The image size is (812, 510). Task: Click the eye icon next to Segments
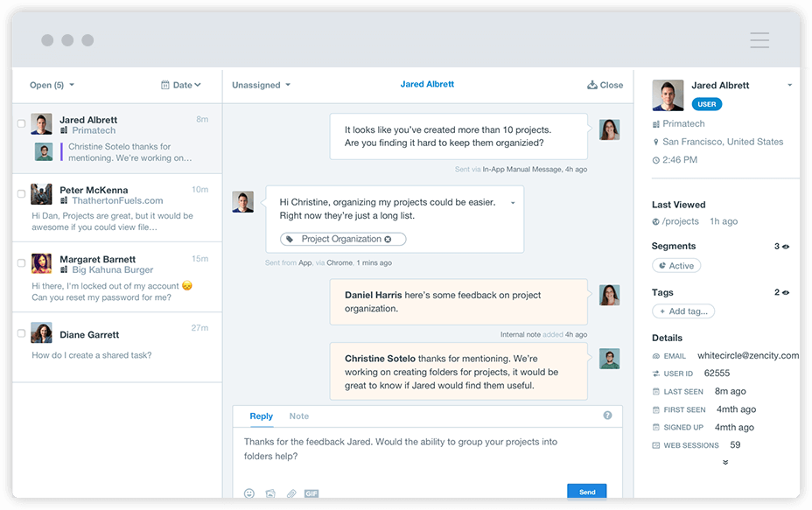coord(784,246)
